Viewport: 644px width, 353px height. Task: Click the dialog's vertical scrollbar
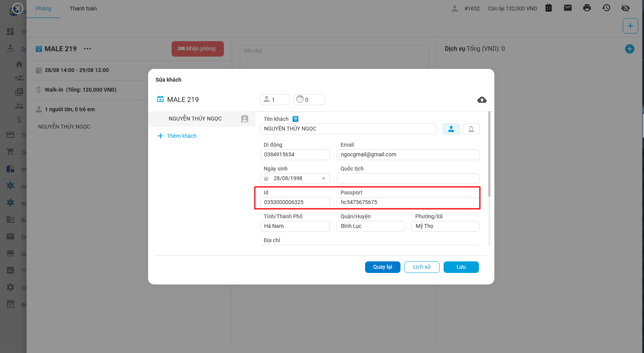489,154
